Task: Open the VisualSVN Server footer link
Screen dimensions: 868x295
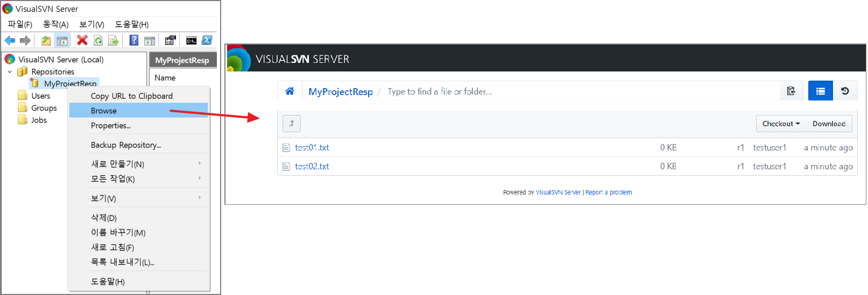Action: point(558,192)
